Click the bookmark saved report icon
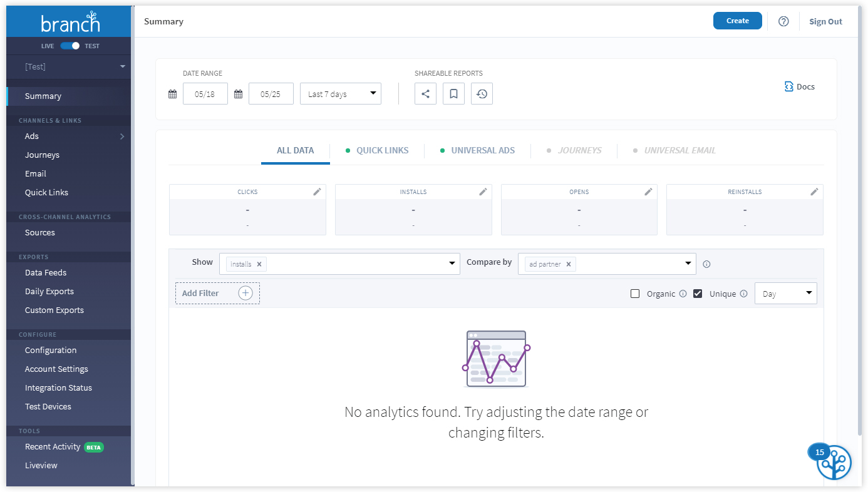Image resolution: width=868 pixels, height=492 pixels. (453, 94)
